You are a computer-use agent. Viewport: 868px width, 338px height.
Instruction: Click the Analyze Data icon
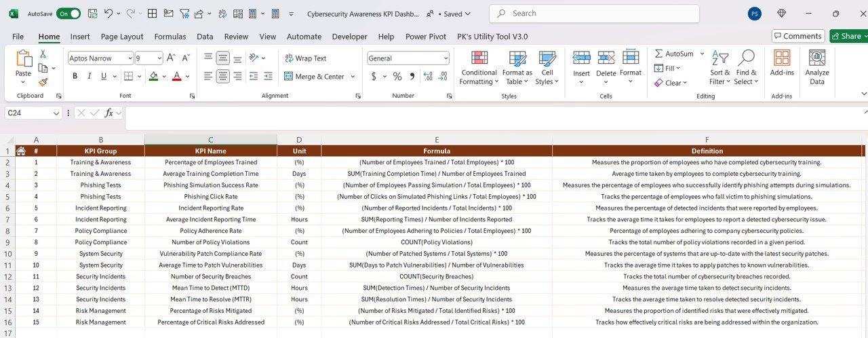[817, 58]
